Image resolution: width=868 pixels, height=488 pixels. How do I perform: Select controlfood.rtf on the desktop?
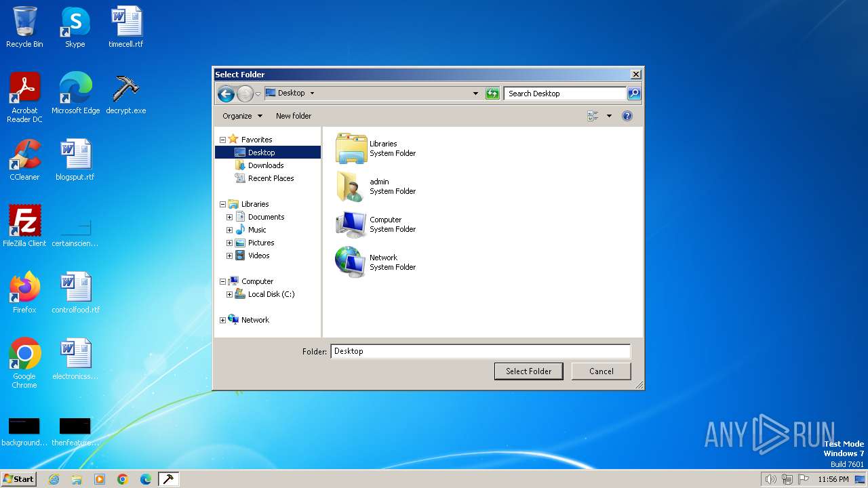click(75, 293)
